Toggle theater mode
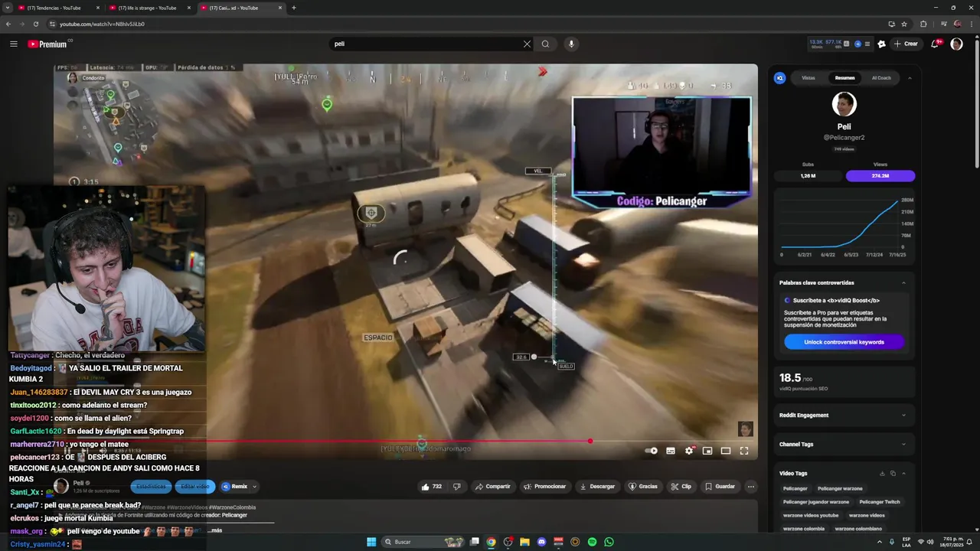Image resolution: width=980 pixels, height=551 pixels. pyautogui.click(x=726, y=451)
